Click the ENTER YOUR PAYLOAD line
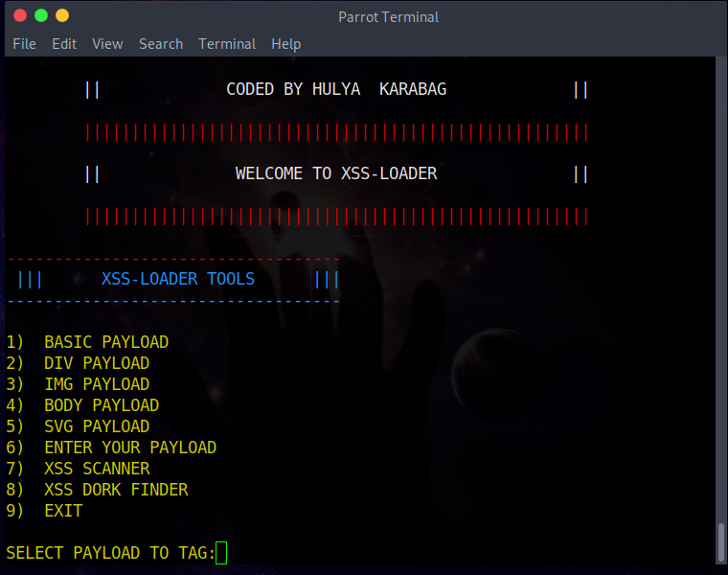 tap(111, 448)
